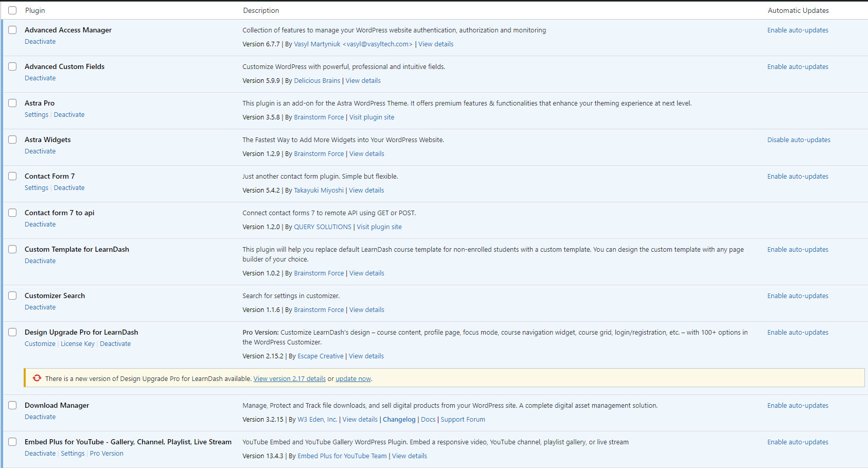Deactivate Customizer Search plugin
Viewport: 868px width, 468px height.
tap(40, 307)
